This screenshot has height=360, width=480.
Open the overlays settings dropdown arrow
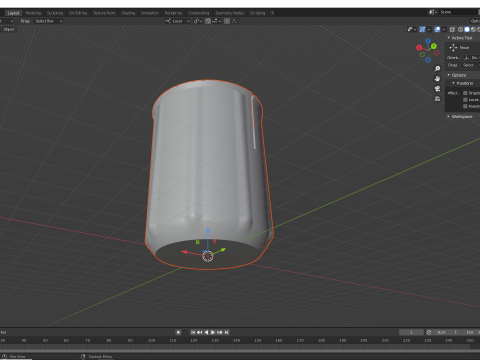point(444,29)
